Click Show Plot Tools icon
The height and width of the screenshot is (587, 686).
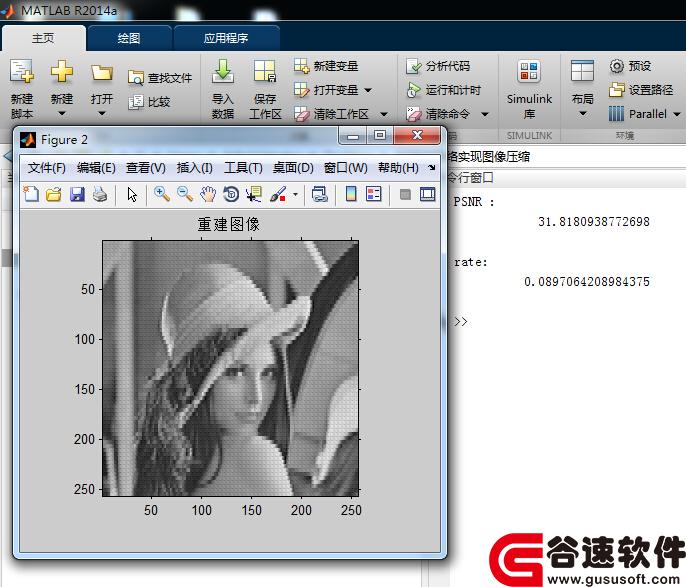click(x=427, y=194)
